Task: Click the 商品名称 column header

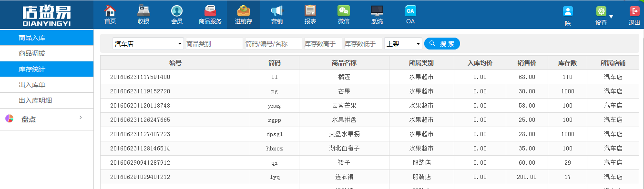Action: 344,63
